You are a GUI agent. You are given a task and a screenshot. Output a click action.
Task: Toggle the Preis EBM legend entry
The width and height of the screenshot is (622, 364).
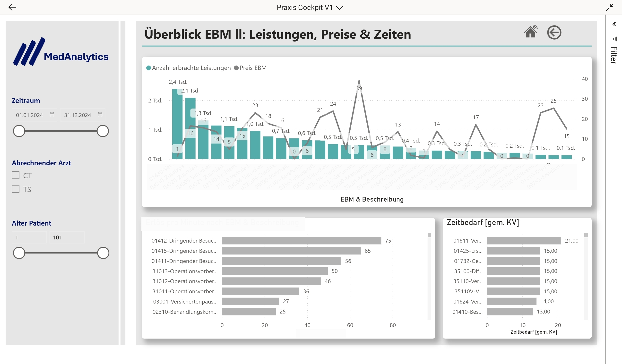[x=250, y=68]
